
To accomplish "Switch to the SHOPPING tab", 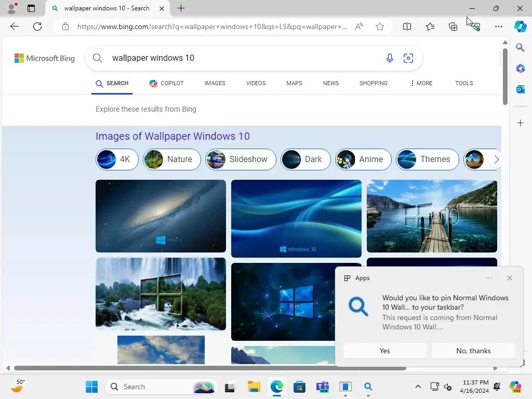I will click(373, 84).
